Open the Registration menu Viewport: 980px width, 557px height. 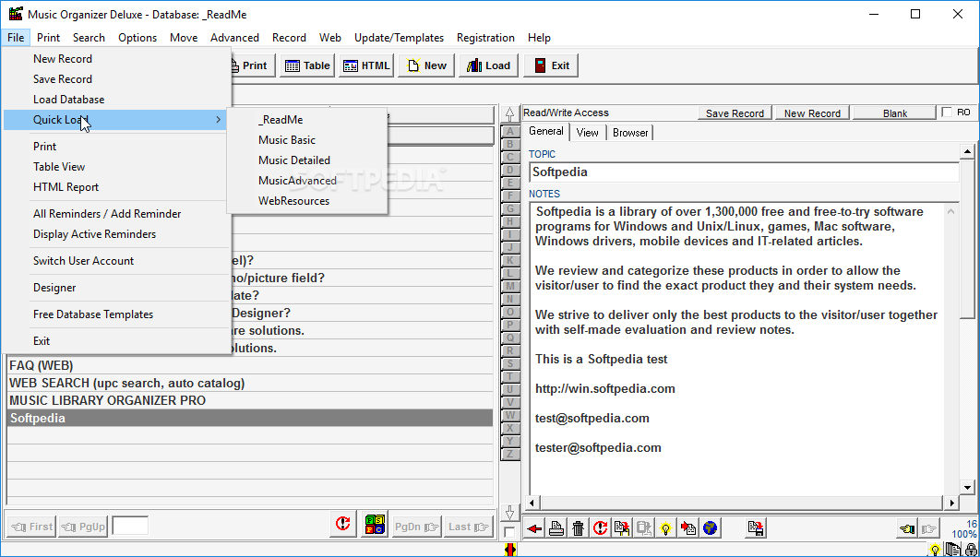(485, 38)
